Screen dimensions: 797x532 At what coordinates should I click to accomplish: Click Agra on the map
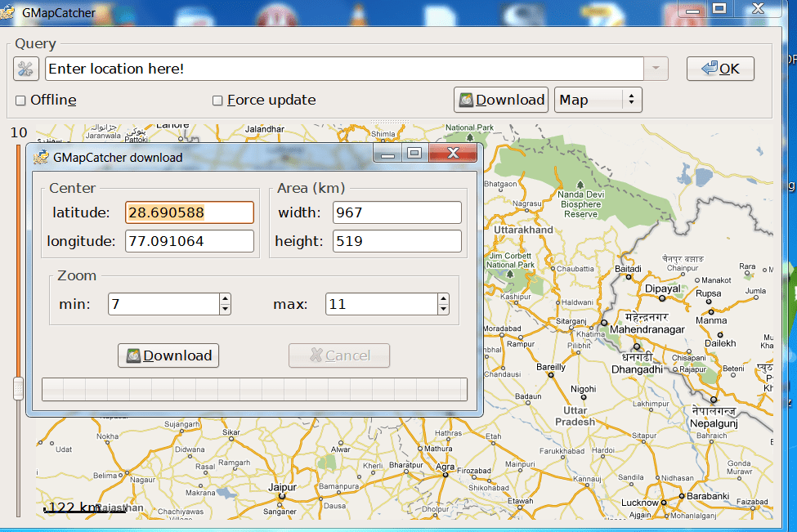tap(446, 467)
